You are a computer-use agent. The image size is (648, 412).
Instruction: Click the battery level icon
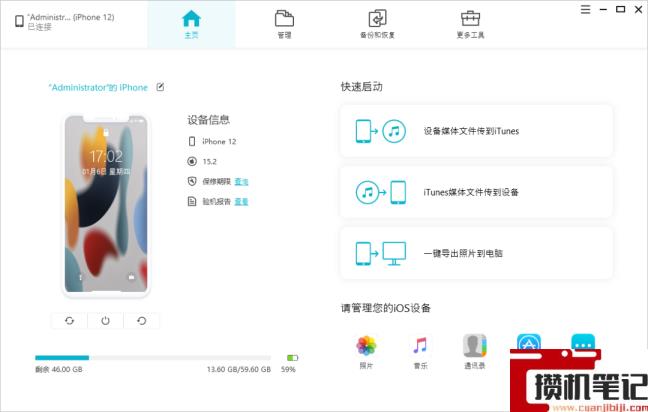coord(292,358)
